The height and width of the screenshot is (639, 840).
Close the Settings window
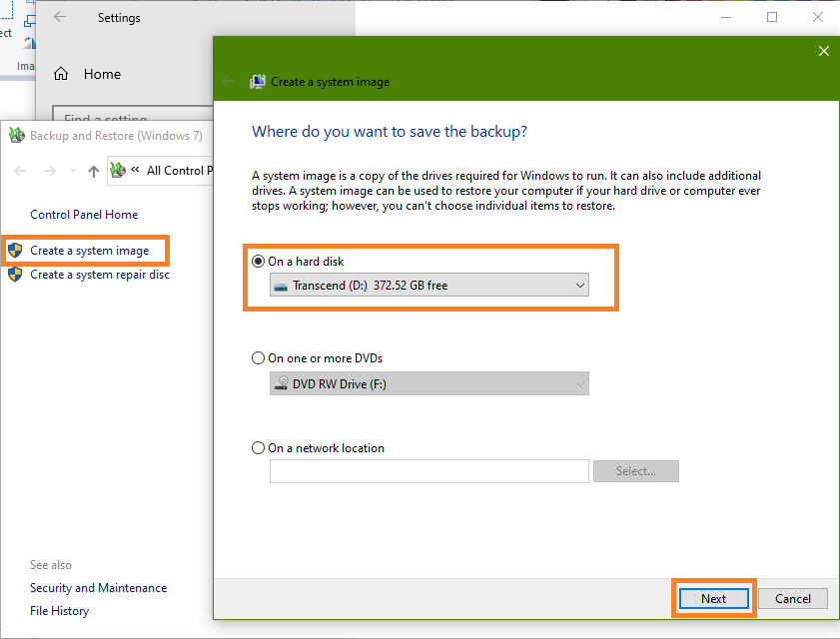click(x=817, y=17)
